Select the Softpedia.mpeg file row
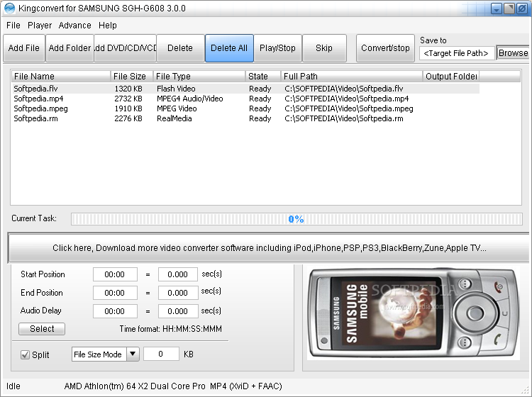 [x=245, y=108]
